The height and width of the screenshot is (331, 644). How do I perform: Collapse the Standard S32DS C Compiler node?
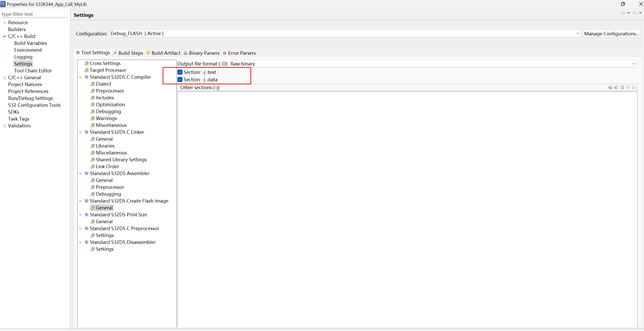[80, 77]
